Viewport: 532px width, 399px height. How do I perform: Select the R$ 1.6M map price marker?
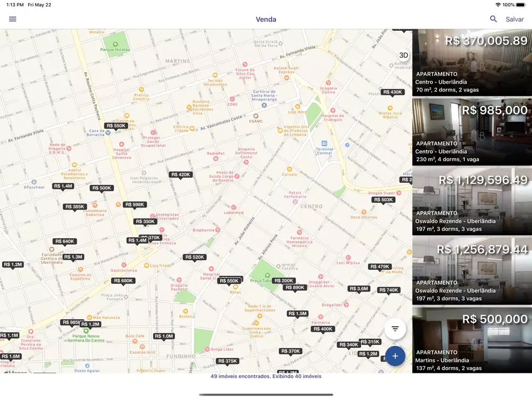click(x=11, y=356)
